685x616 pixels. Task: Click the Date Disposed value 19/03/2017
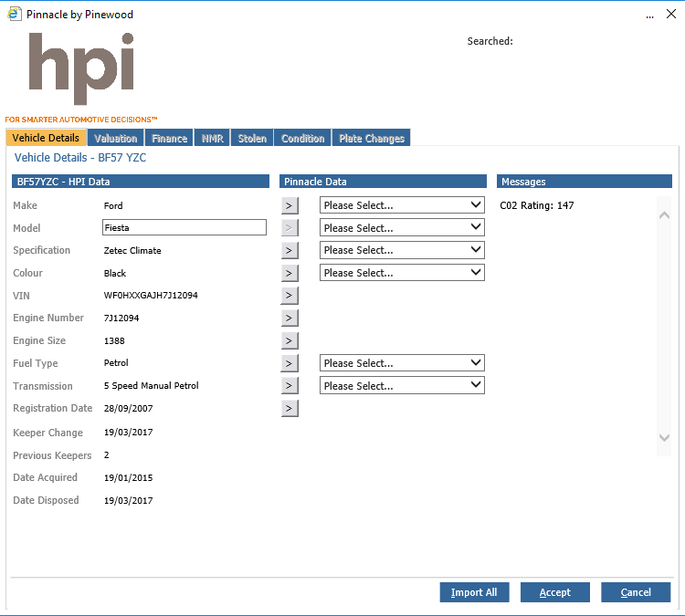129,501
